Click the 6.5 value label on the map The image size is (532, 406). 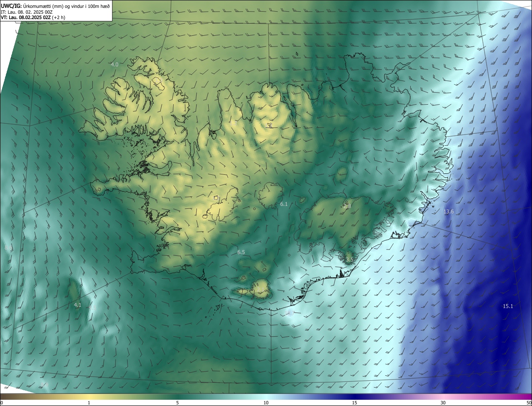[x=241, y=252]
